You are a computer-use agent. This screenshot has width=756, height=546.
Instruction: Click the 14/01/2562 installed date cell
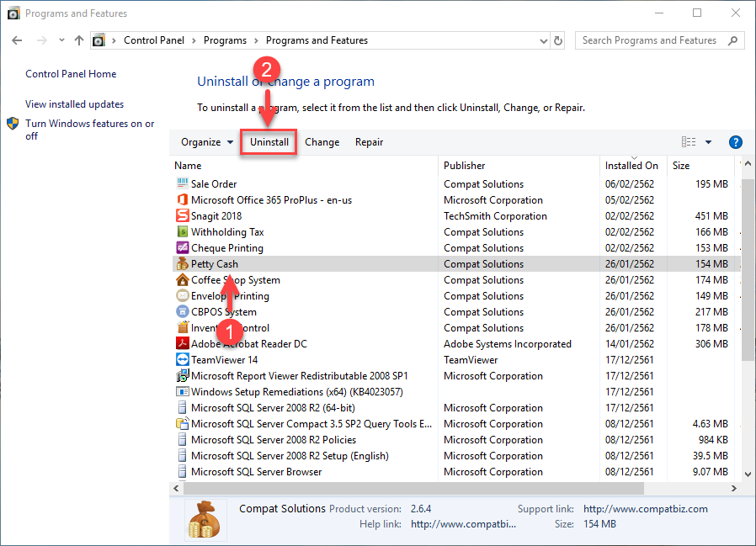[x=630, y=344]
